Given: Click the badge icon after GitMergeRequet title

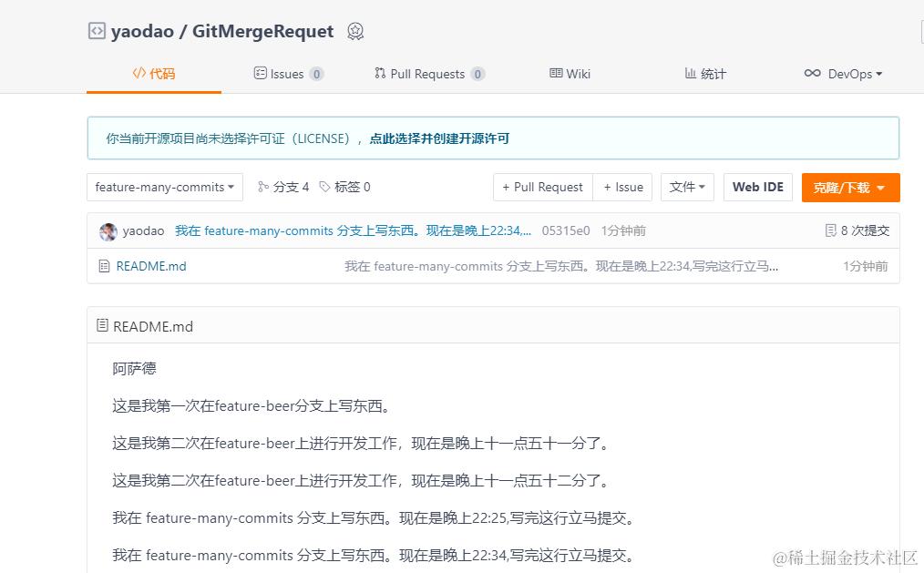Looking at the screenshot, I should (x=354, y=31).
